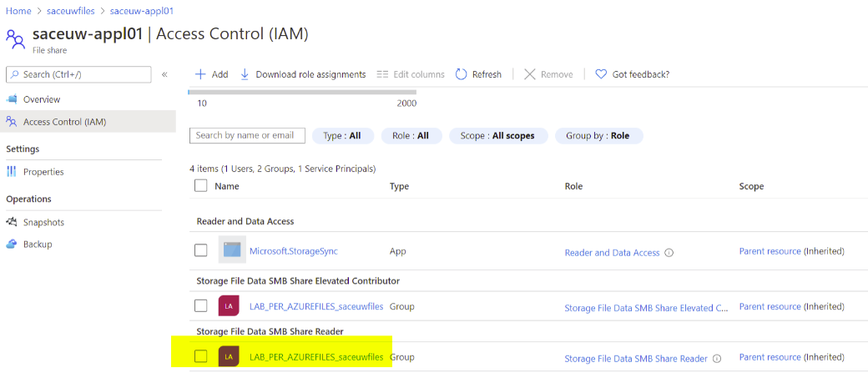
Task: Check the Elevated Contributor group row checkbox
Action: 201,306
